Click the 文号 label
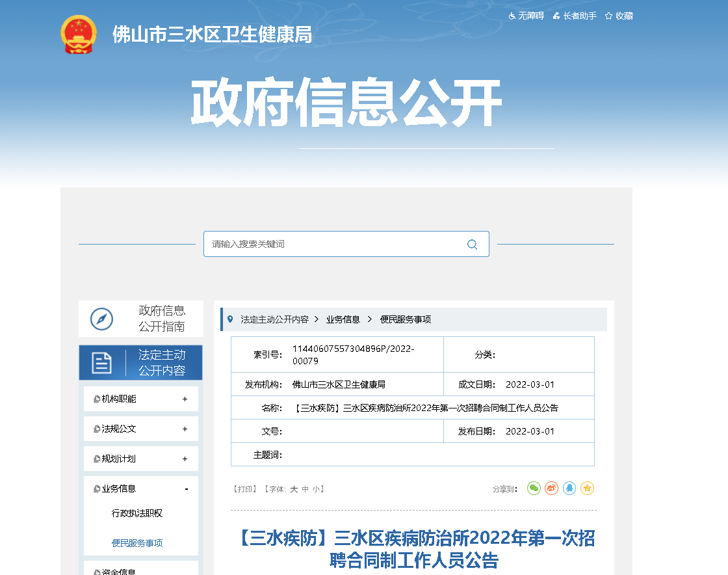This screenshot has height=575, width=728. pyautogui.click(x=272, y=431)
